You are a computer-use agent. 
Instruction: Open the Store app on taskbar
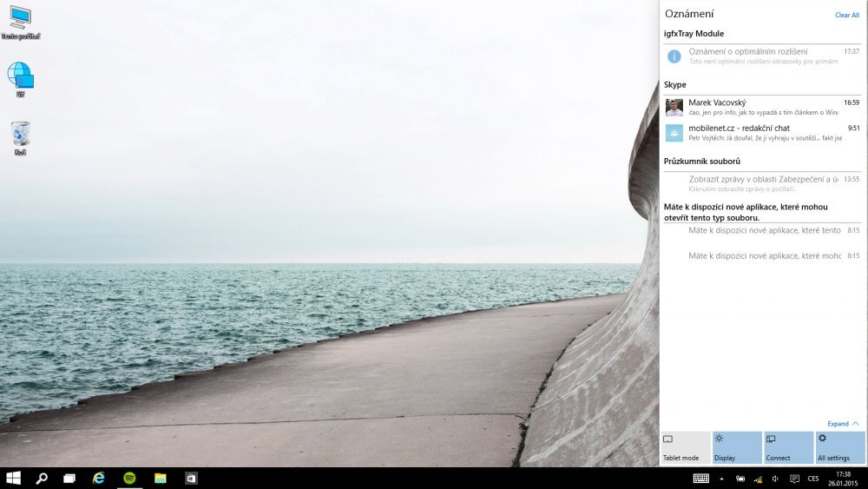pos(191,478)
